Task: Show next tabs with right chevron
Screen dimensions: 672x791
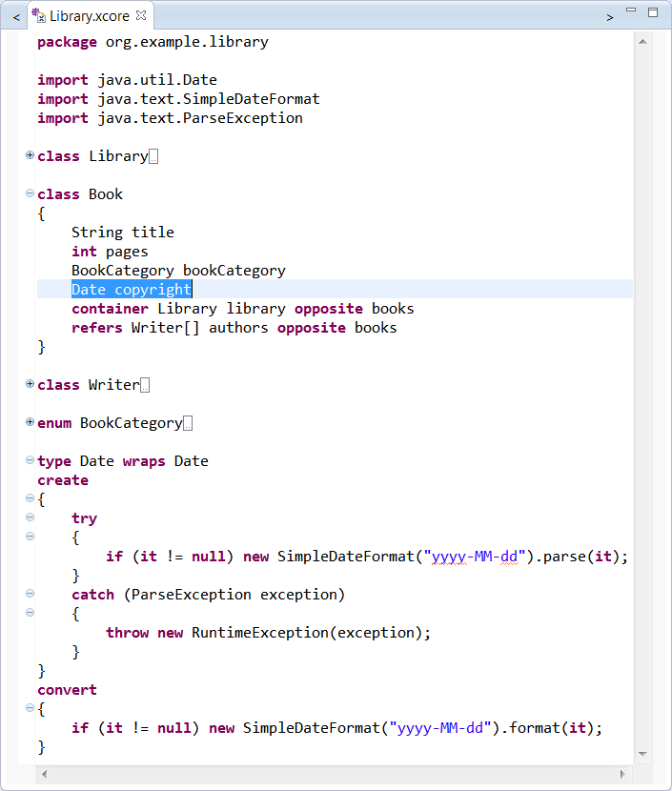Action: [610, 18]
